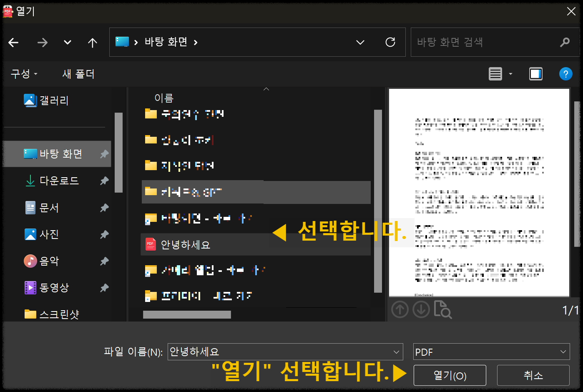Go to the previous page with the up circle arrow

(400, 310)
